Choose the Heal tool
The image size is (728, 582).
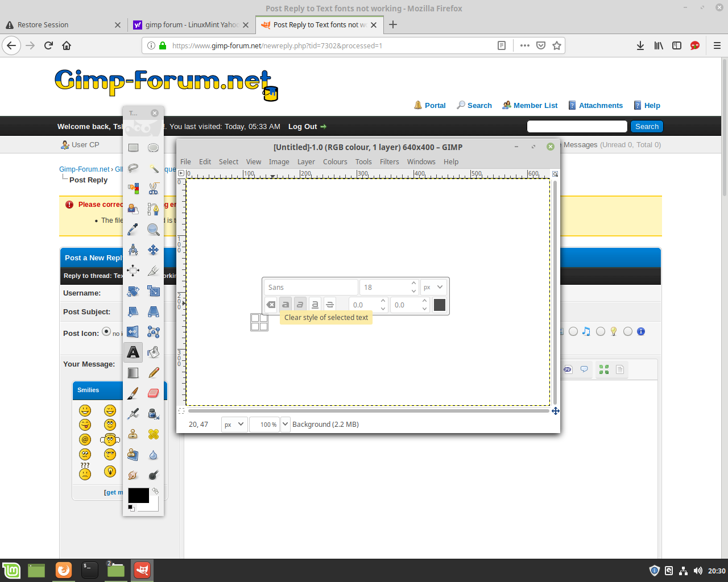[154, 434]
